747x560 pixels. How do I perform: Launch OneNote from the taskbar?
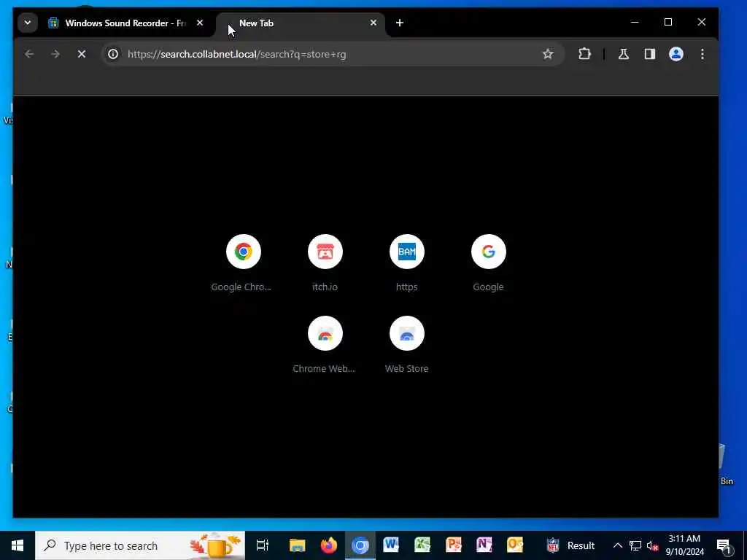pyautogui.click(x=484, y=545)
